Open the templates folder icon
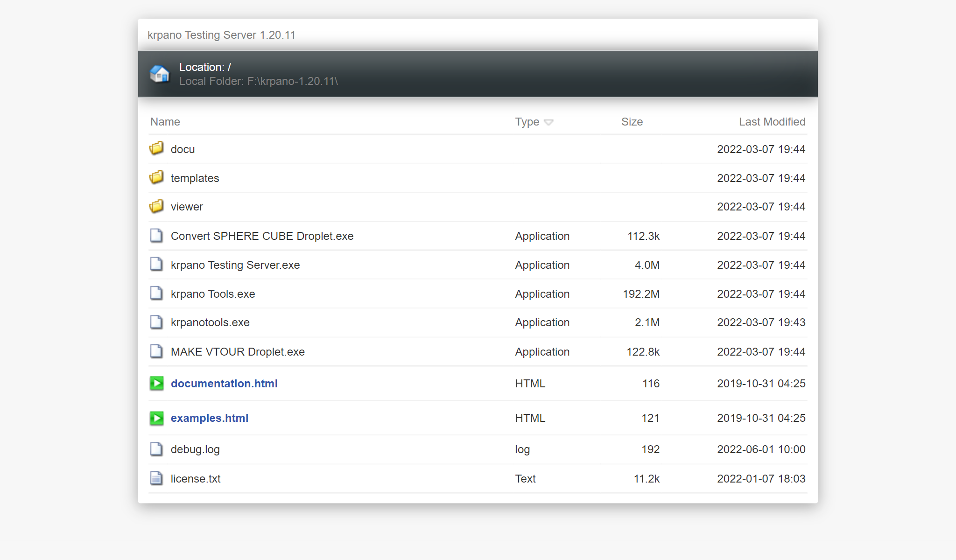The image size is (956, 560). tap(156, 178)
